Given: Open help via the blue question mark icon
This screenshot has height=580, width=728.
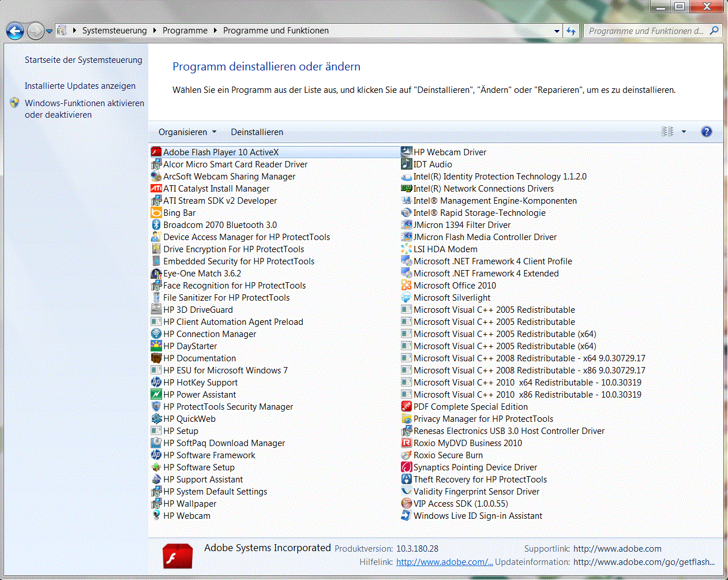Looking at the screenshot, I should [x=706, y=132].
